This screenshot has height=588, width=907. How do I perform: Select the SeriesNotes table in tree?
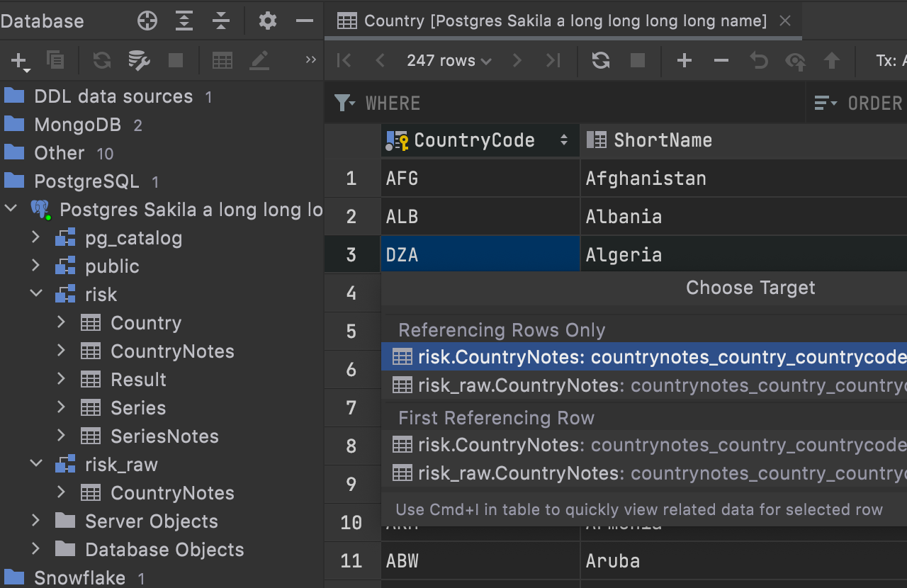tap(164, 436)
